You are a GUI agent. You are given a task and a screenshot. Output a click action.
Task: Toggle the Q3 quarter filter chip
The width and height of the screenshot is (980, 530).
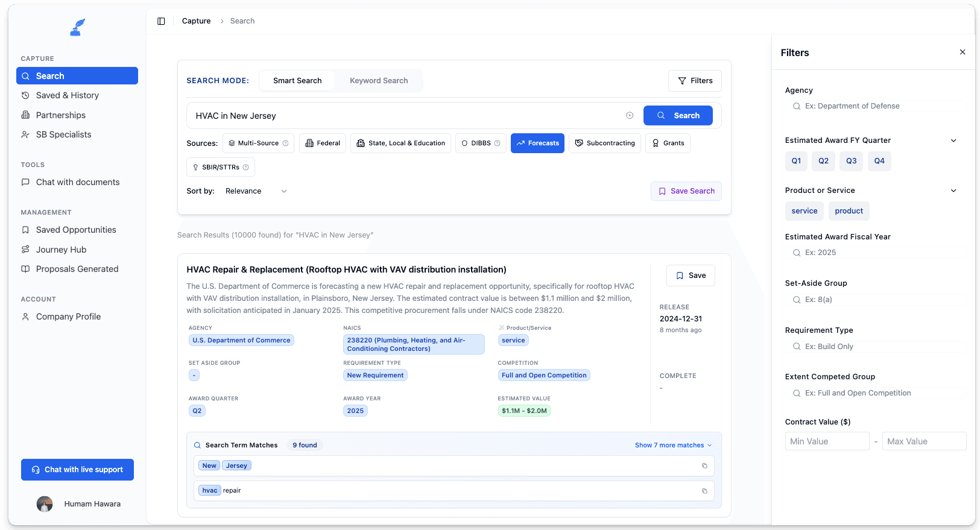click(x=851, y=161)
